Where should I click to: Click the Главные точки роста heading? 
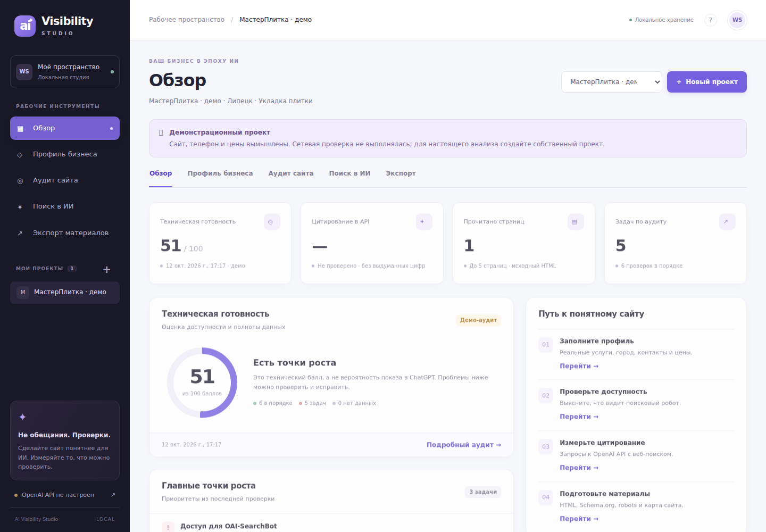point(209,486)
